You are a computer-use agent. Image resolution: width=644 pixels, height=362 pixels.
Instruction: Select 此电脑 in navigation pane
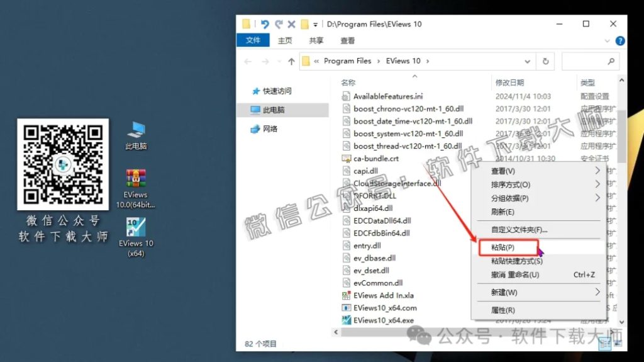click(x=282, y=110)
